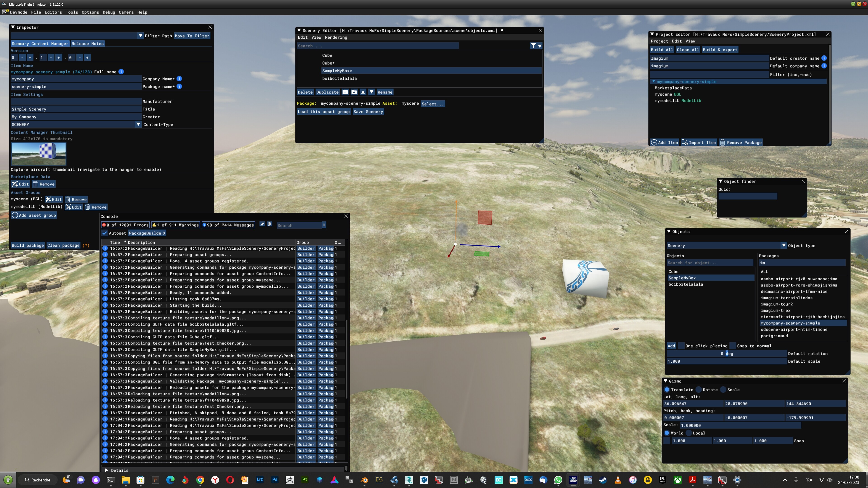Move SampleMyBox down with the down arrow icon
Viewport: 868px width, 488px height.
(371, 92)
